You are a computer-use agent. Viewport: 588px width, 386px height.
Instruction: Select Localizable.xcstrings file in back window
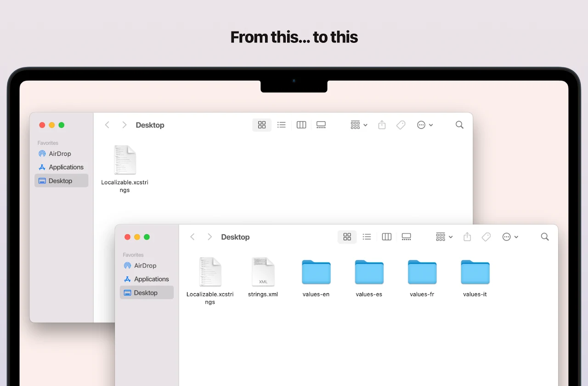(125, 169)
